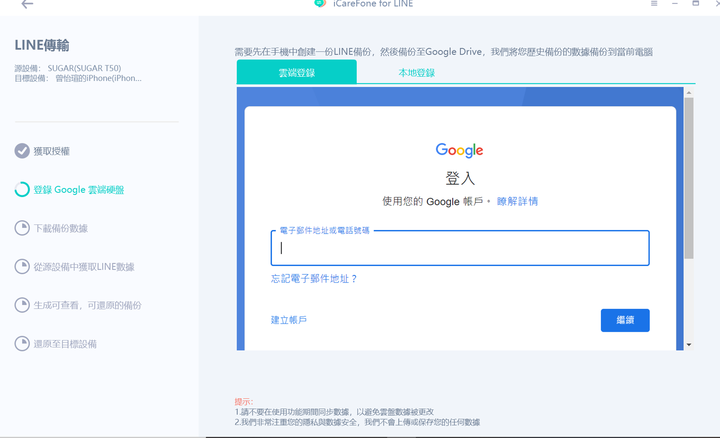Image resolution: width=720 pixels, height=438 pixels.
Task: Click the LINE傳輸 heading
Action: (x=42, y=45)
